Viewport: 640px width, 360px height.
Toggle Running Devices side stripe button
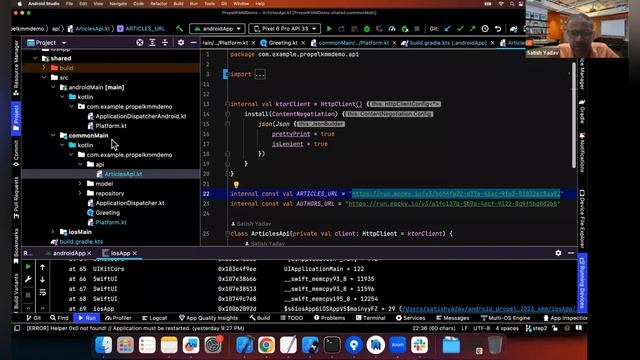[x=582, y=283]
